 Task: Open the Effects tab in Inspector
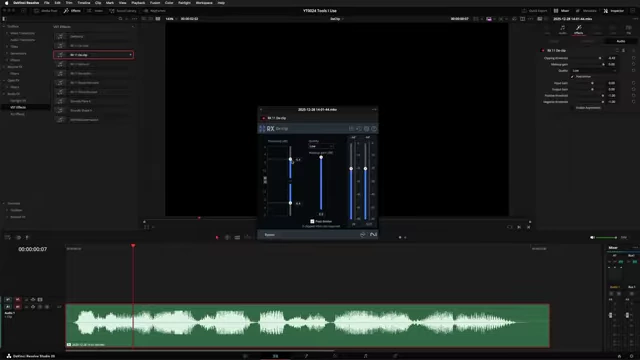[x=578, y=29]
